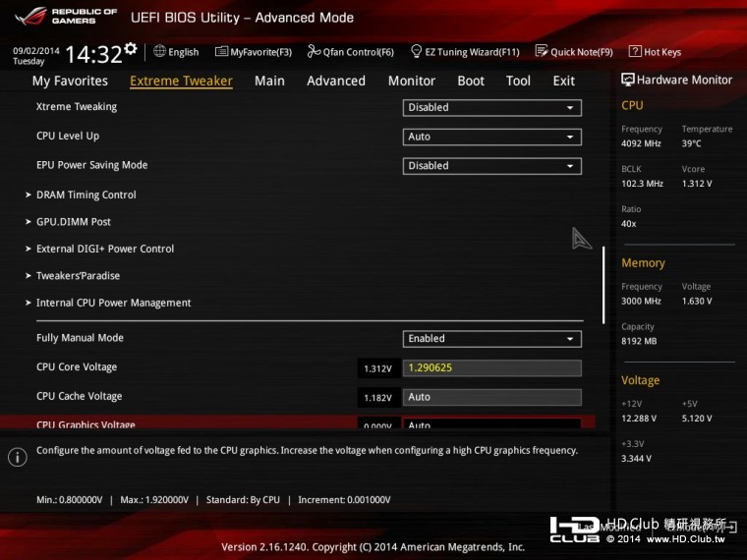The width and height of the screenshot is (747, 560).
Task: Click the CPU Level Up label
Action: coord(68,136)
